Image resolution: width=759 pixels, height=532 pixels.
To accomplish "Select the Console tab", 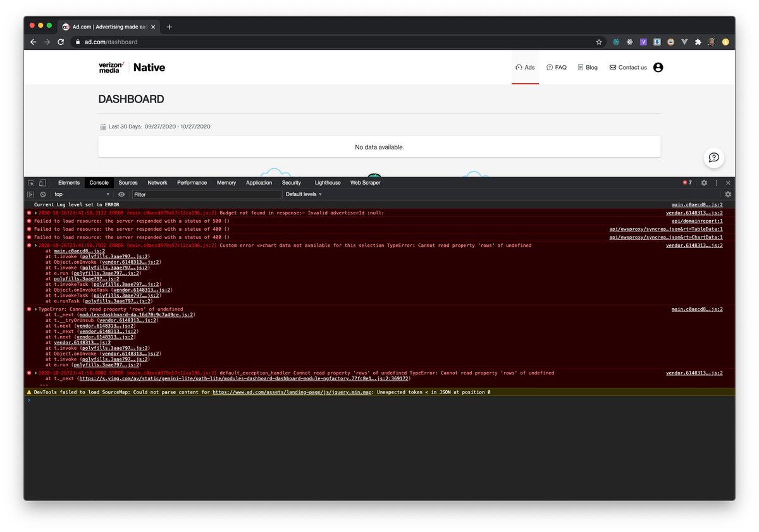I will [x=99, y=183].
